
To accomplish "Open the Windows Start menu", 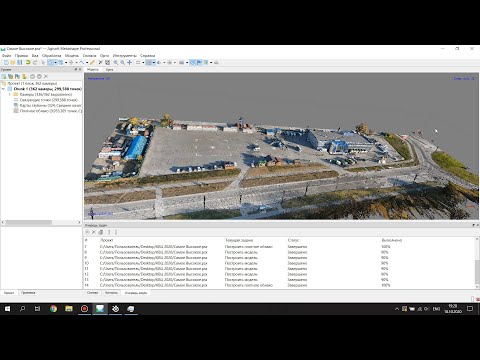I will (x=7, y=309).
